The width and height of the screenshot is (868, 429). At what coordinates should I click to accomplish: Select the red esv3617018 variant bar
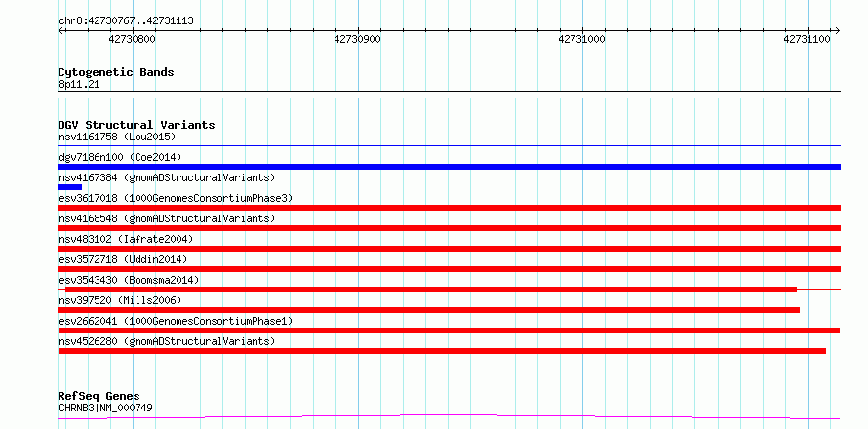coord(449,208)
